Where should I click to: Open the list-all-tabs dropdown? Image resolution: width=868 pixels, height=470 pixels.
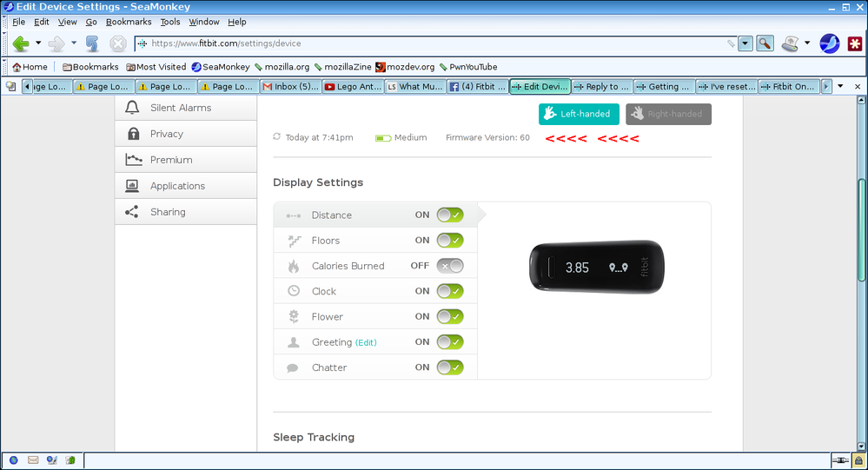tap(840, 86)
